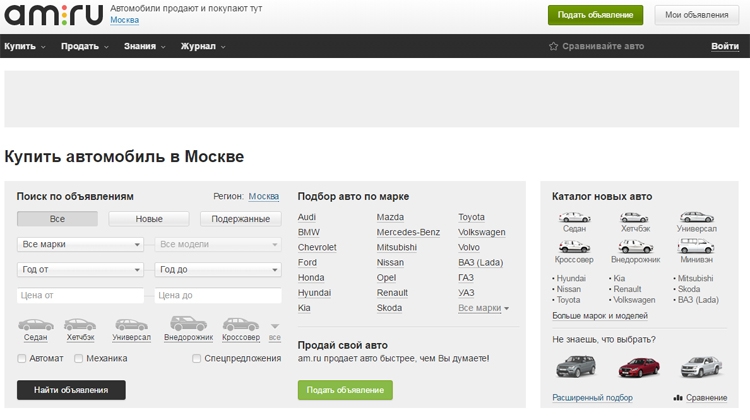Image resolution: width=750 pixels, height=420 pixels.
Task: Open the Chevrolet brand link
Action: [x=317, y=247]
